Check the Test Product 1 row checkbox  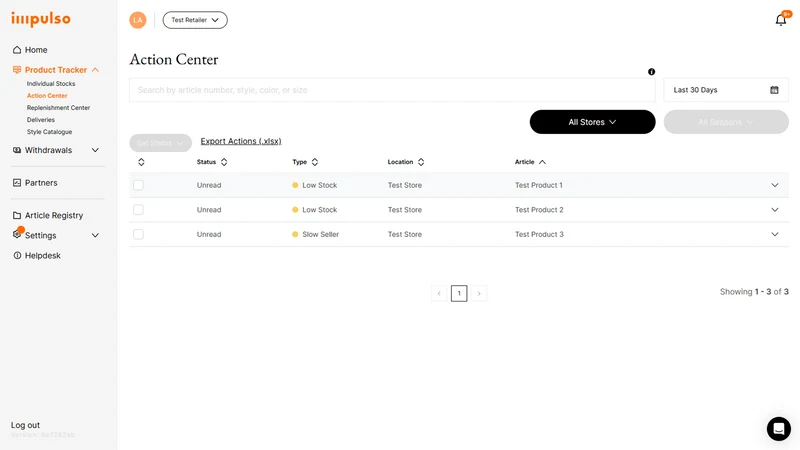pos(138,185)
